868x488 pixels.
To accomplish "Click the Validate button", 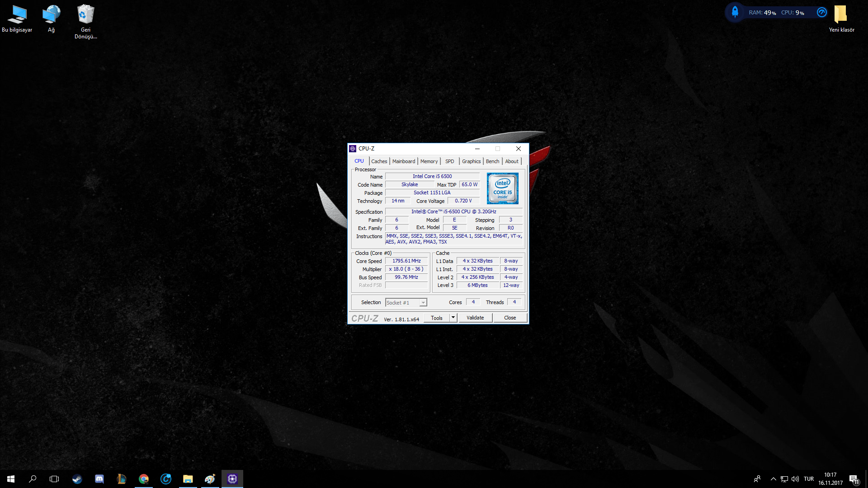I will click(x=475, y=318).
